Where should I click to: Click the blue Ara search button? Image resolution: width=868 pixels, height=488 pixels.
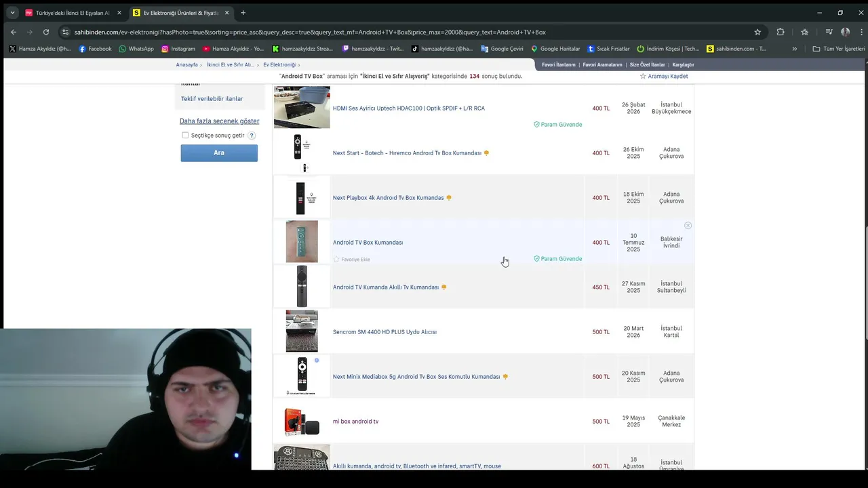pos(219,153)
